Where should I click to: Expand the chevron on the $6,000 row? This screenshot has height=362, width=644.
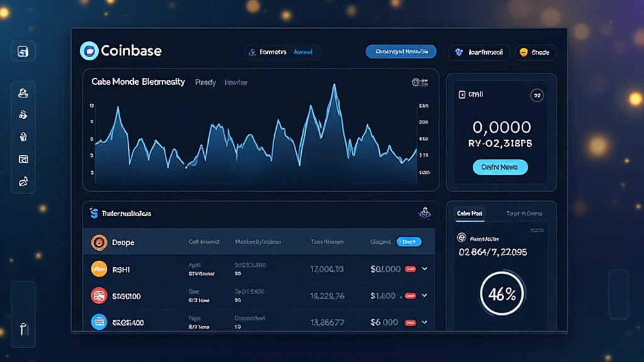(425, 322)
